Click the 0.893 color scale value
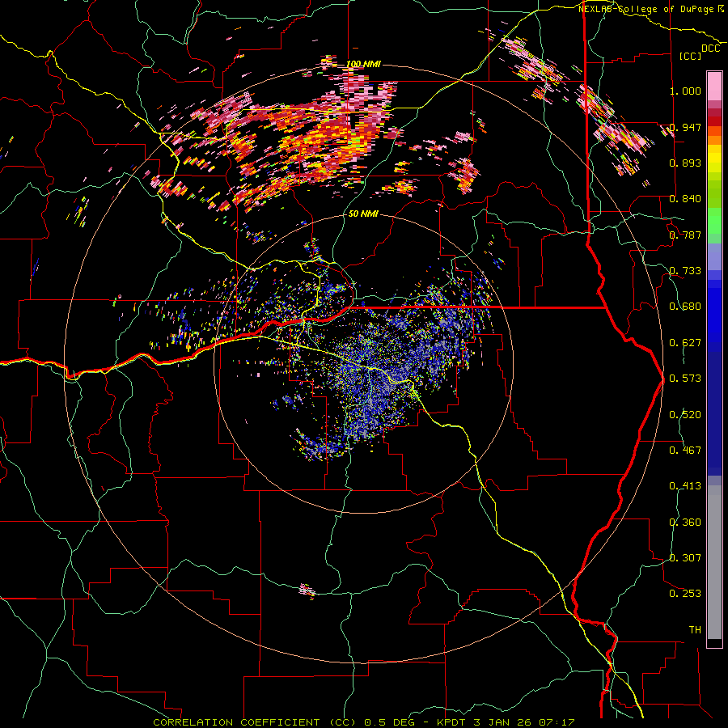The height and width of the screenshot is (728, 728). click(x=685, y=163)
